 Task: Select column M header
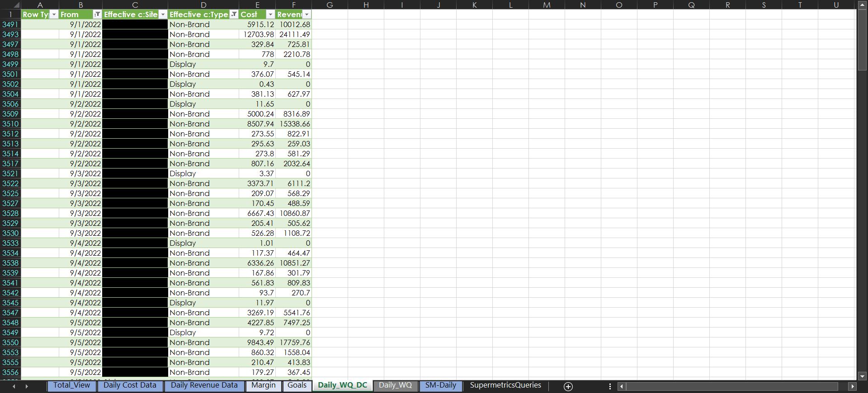(547, 5)
